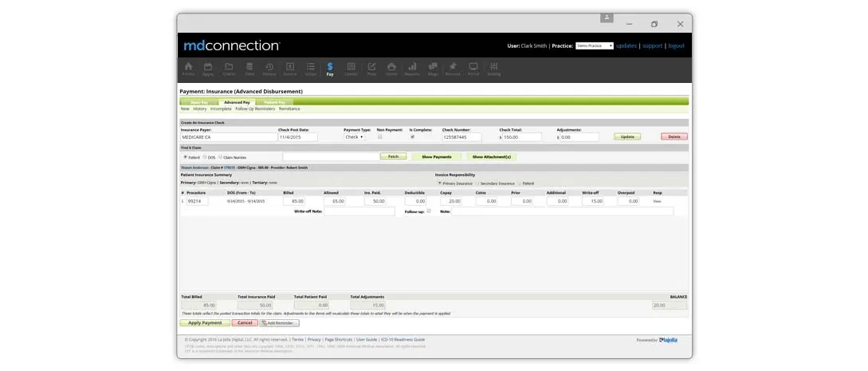The image size is (868, 371).
Task: Click the Procedure code field 99214
Action: (x=197, y=202)
